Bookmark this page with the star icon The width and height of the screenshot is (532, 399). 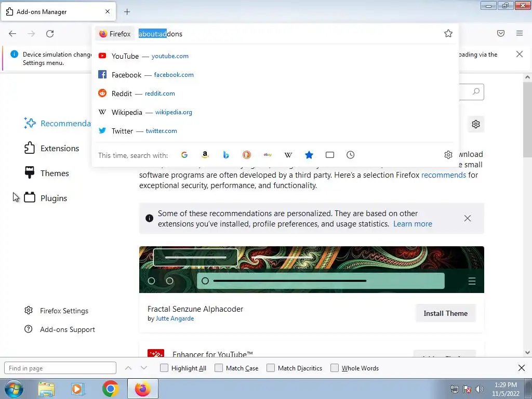pyautogui.click(x=448, y=33)
